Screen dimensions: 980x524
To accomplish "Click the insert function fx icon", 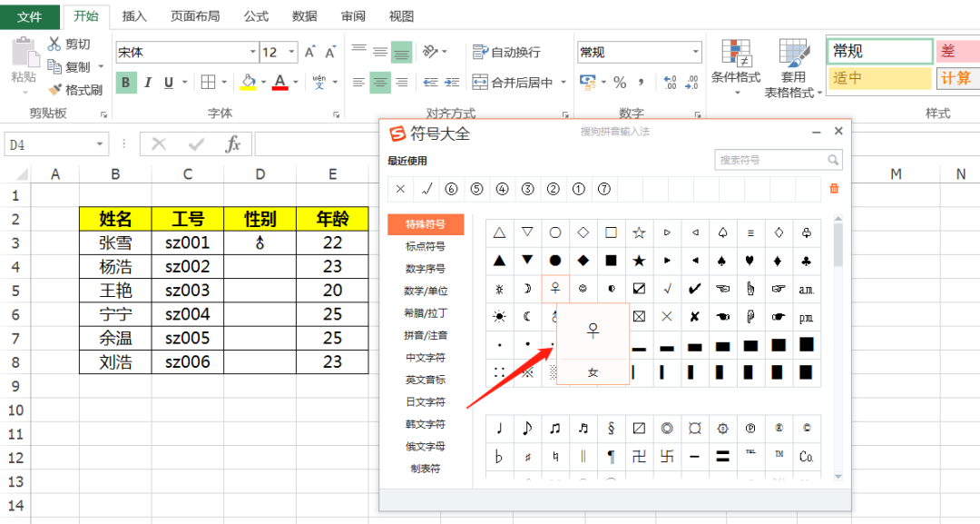I will pyautogui.click(x=233, y=144).
